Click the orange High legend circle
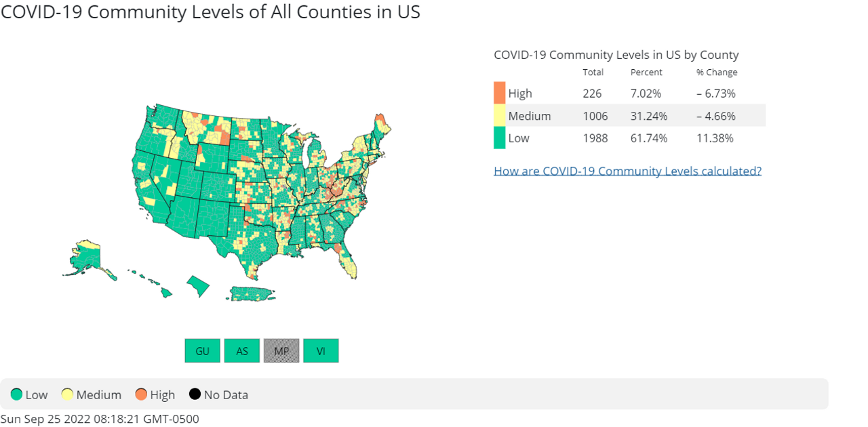The height and width of the screenshot is (427, 868). click(x=141, y=394)
